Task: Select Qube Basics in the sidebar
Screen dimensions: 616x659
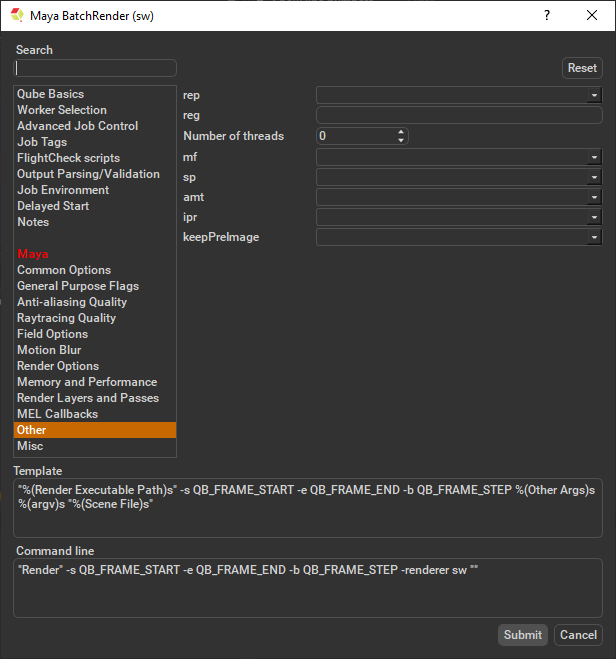Action: 50,94
